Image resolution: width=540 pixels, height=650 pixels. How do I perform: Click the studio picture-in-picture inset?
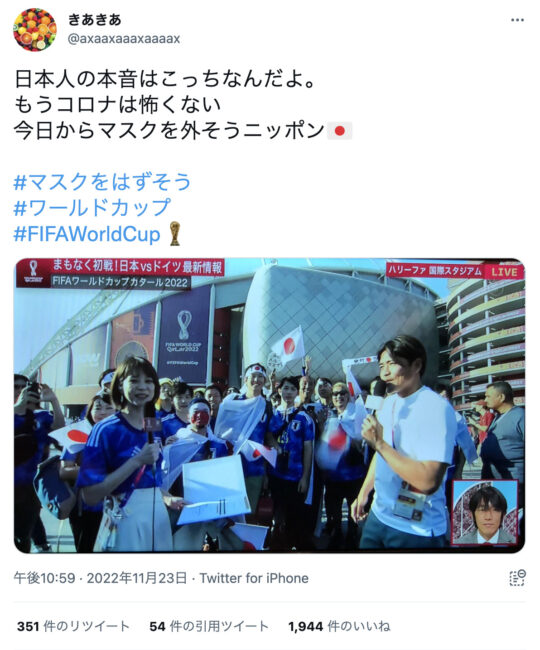tap(485, 512)
